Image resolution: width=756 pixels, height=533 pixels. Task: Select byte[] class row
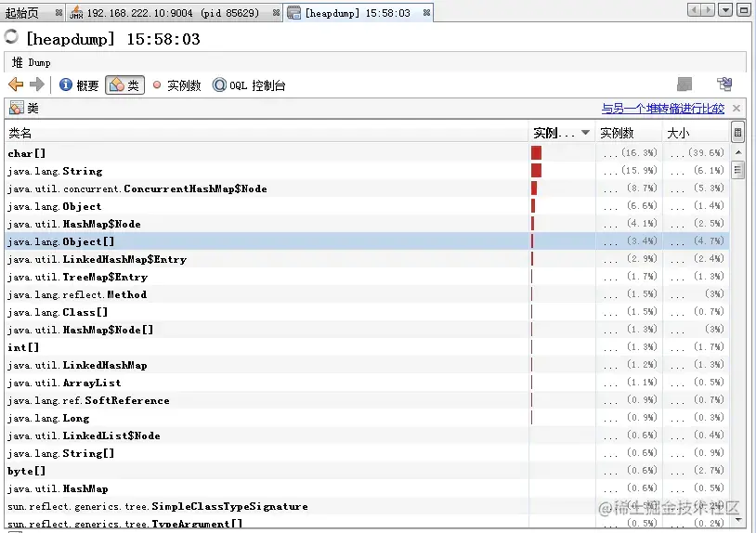(x=367, y=471)
